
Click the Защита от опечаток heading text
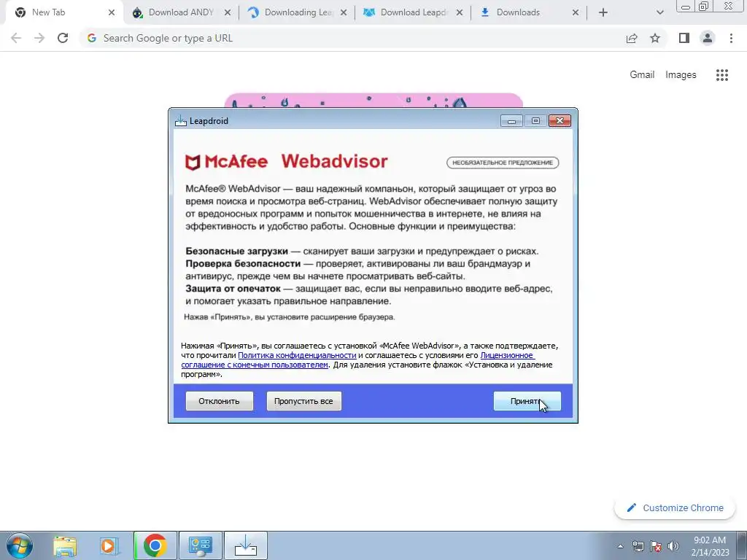[233, 289]
